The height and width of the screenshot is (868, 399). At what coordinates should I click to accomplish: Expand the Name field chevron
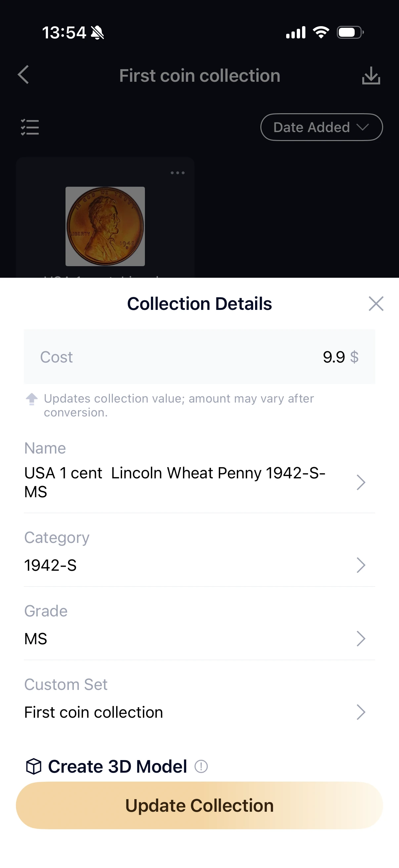pos(361,482)
